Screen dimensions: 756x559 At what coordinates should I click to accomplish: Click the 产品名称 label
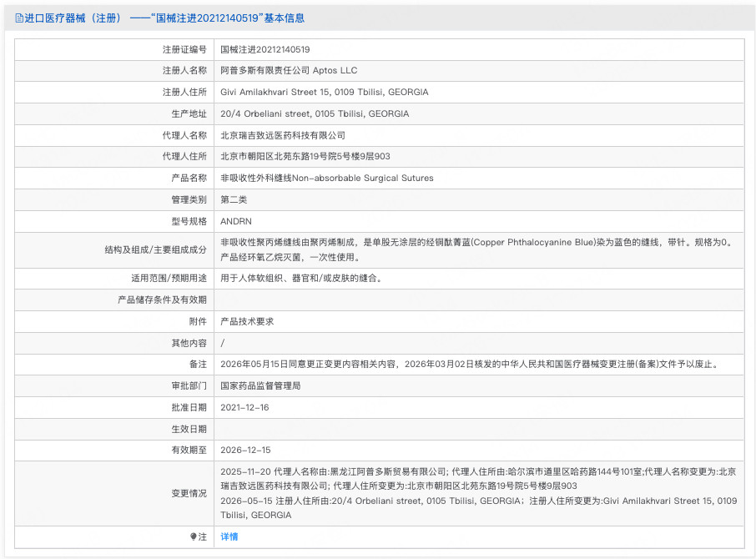click(189, 178)
